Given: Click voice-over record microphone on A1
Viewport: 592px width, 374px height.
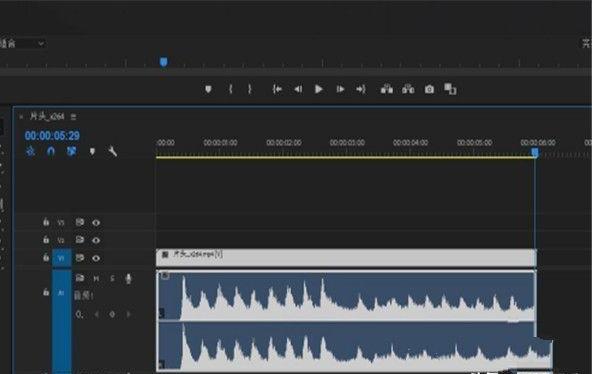Looking at the screenshot, I should 128,279.
